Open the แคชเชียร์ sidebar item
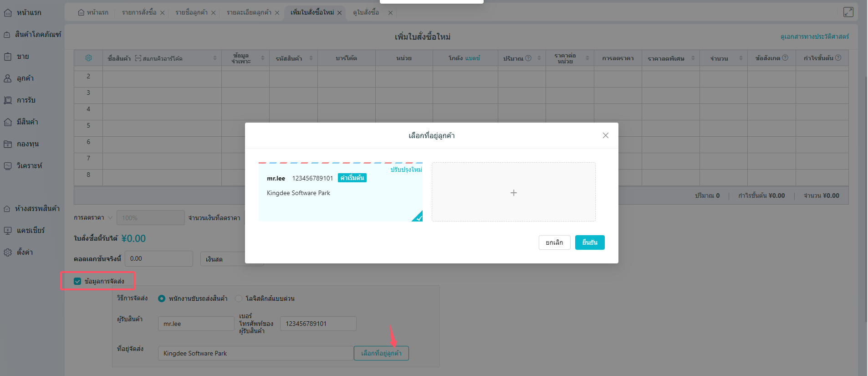The image size is (868, 376). click(30, 231)
